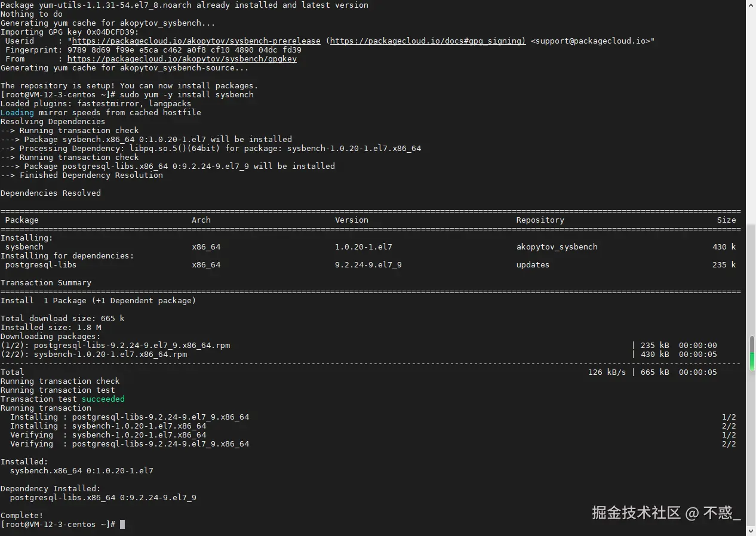Click 'Transaction Summary' heading
The height and width of the screenshot is (536, 756).
pyautogui.click(x=46, y=283)
